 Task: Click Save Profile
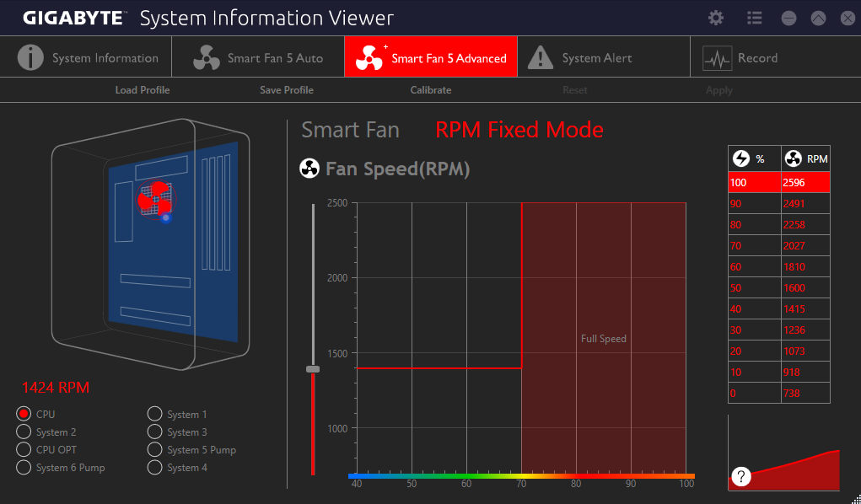[x=287, y=90]
